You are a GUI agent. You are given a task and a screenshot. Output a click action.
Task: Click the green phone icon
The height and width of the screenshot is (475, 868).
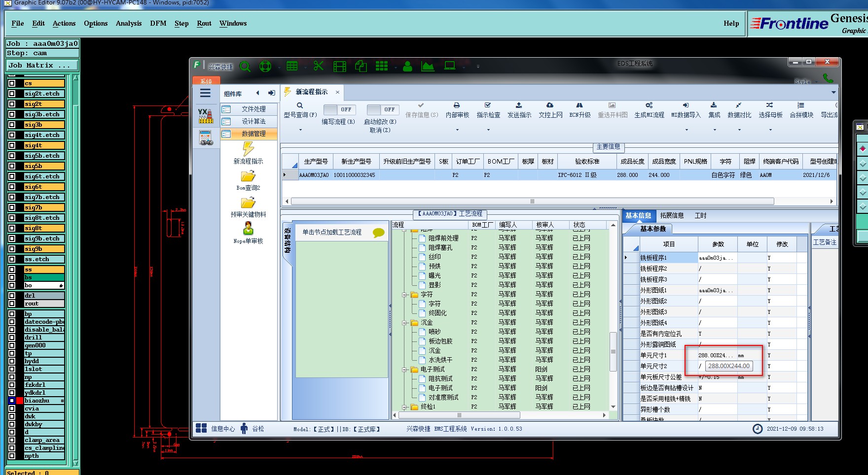point(828,78)
